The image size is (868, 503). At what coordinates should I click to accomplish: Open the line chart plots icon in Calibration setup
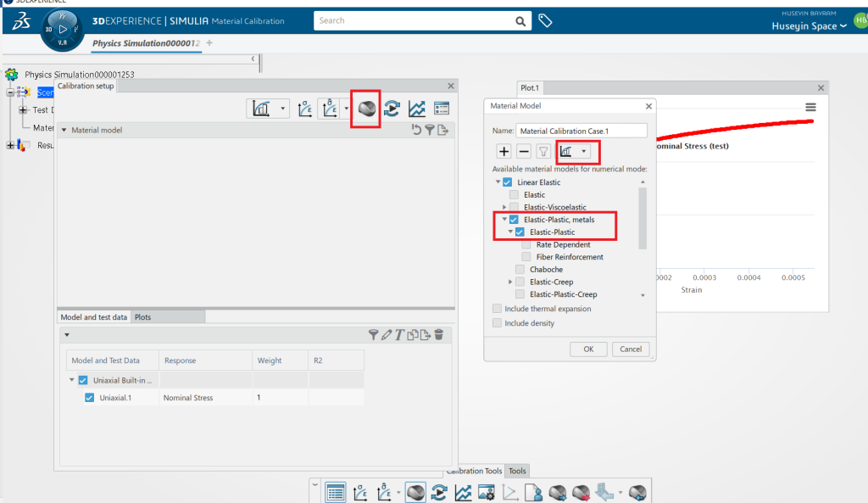[x=416, y=109]
